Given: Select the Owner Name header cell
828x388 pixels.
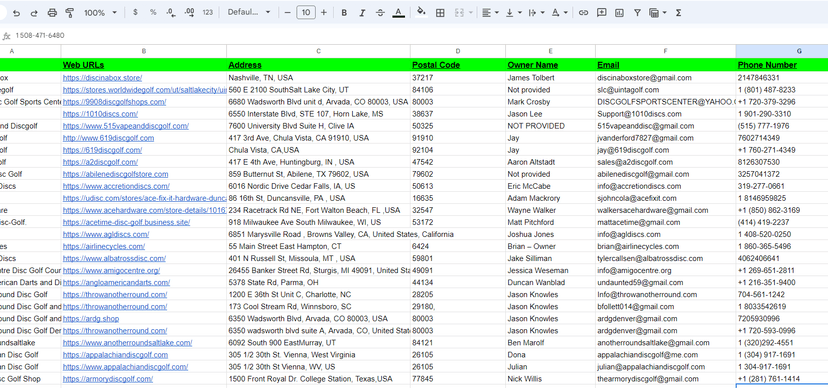Looking at the screenshot, I should click(550, 65).
